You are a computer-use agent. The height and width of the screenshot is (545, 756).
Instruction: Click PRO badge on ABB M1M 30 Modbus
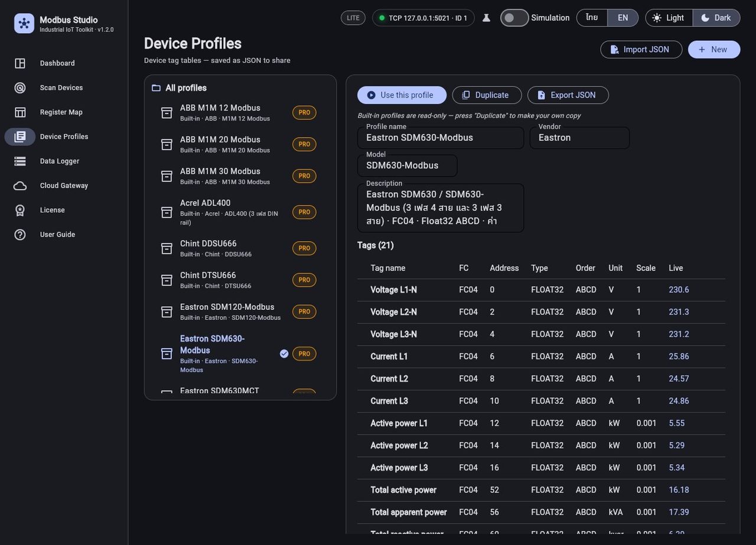coord(304,176)
